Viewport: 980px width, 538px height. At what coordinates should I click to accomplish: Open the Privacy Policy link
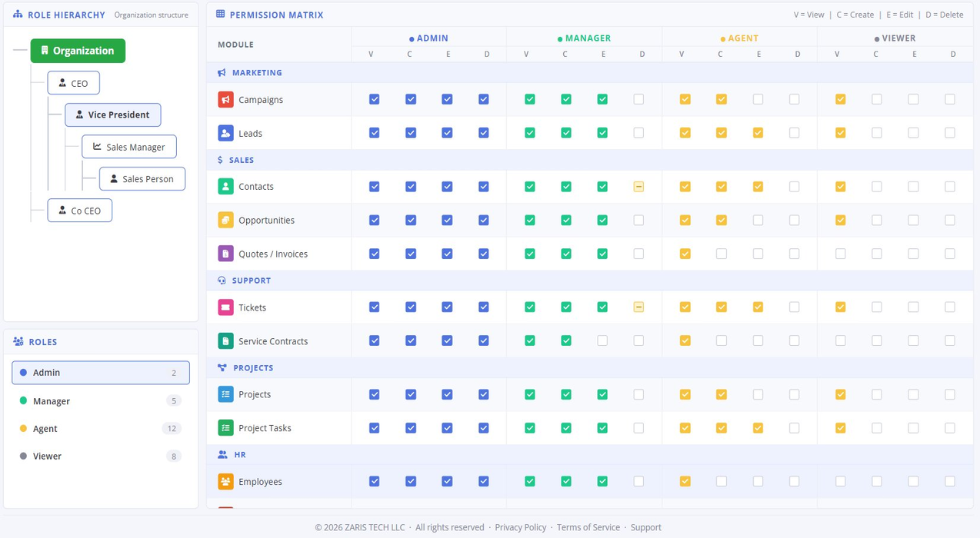click(x=521, y=527)
